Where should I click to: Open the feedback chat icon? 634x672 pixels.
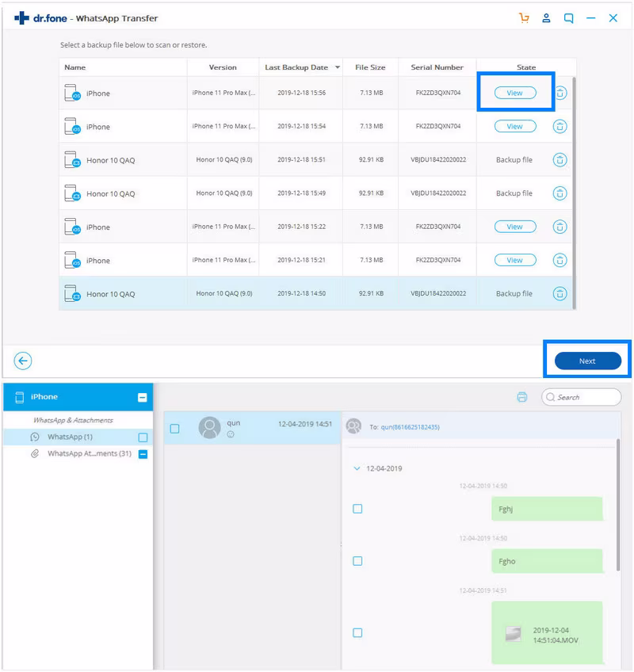[x=568, y=18]
